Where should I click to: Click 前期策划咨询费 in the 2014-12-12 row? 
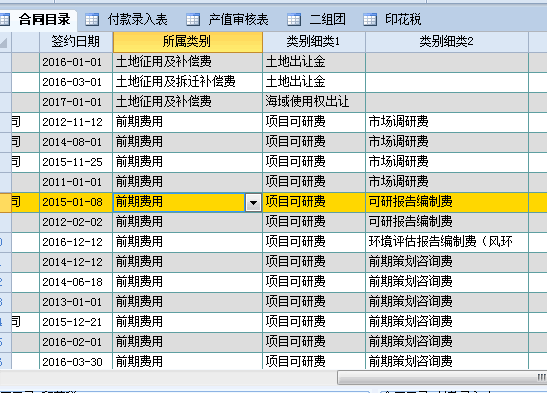tap(447, 262)
